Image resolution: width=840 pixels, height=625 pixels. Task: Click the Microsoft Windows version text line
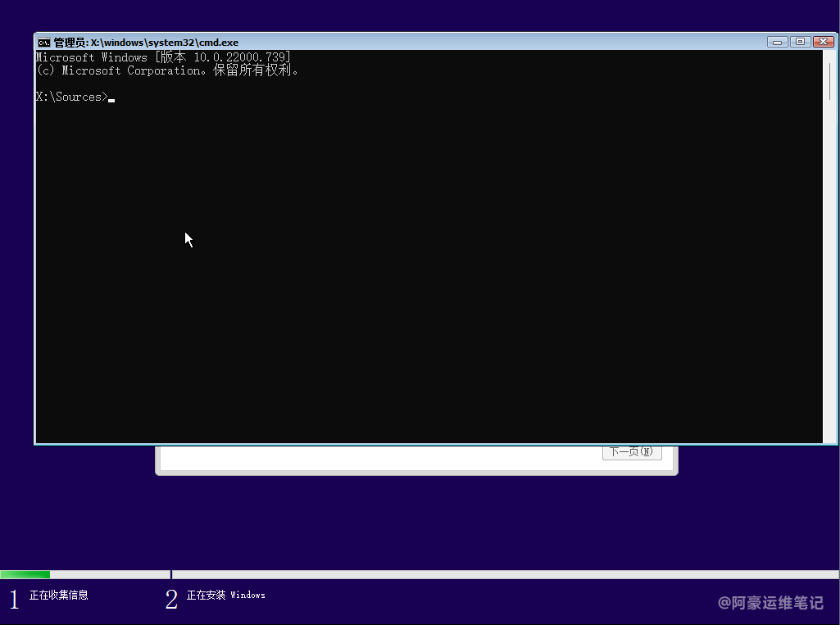tap(163, 57)
